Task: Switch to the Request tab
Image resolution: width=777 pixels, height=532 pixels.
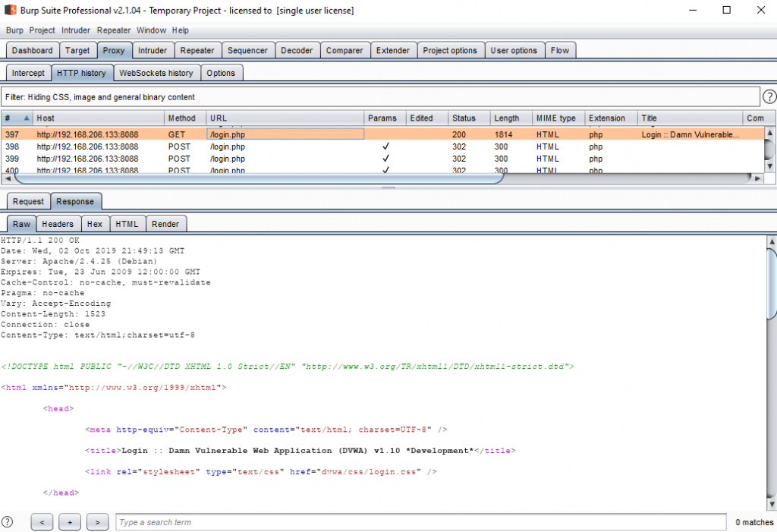Action: [x=28, y=202]
